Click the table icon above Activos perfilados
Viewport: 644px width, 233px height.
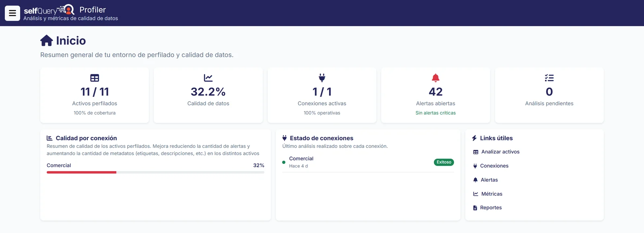[x=95, y=78]
